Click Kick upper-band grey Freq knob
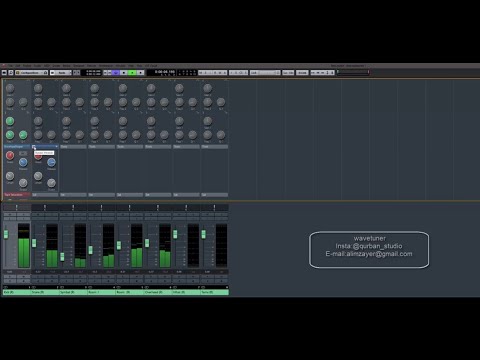Screen dimensions: 480x360 (10, 102)
